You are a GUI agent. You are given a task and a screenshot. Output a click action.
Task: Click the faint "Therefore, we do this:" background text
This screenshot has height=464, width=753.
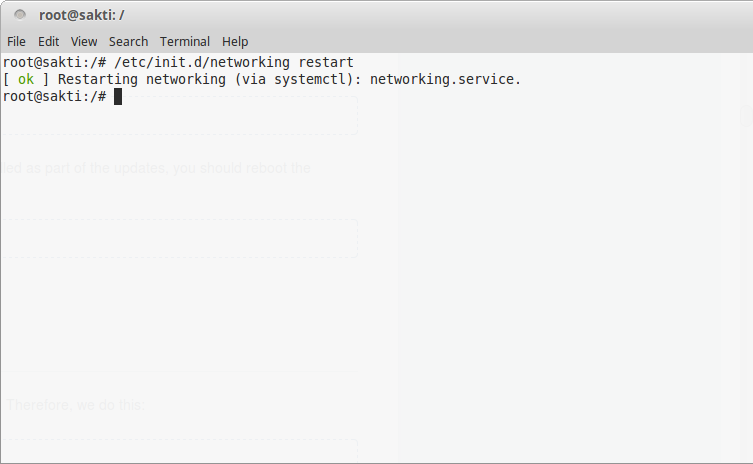75,405
